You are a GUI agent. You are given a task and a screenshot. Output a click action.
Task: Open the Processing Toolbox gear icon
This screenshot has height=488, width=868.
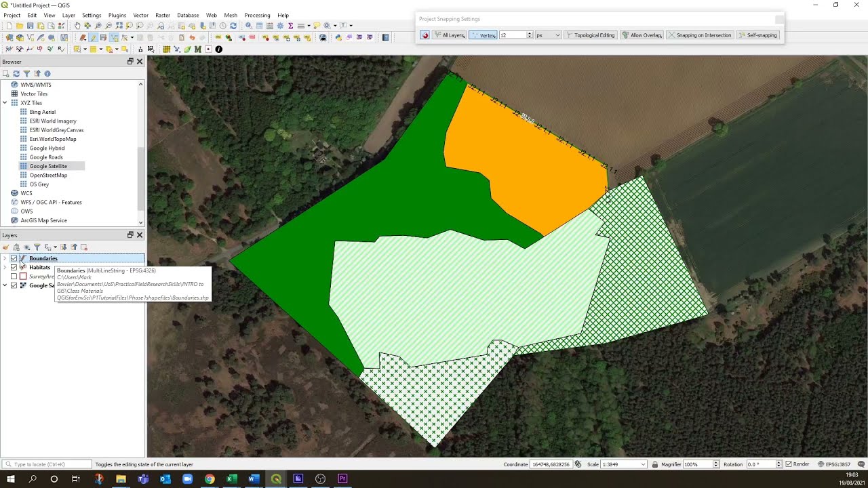point(280,26)
